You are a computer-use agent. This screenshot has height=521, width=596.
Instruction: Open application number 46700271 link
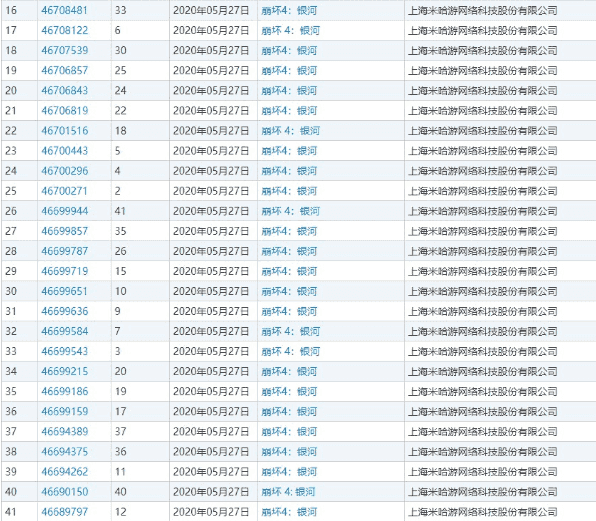[x=65, y=191]
